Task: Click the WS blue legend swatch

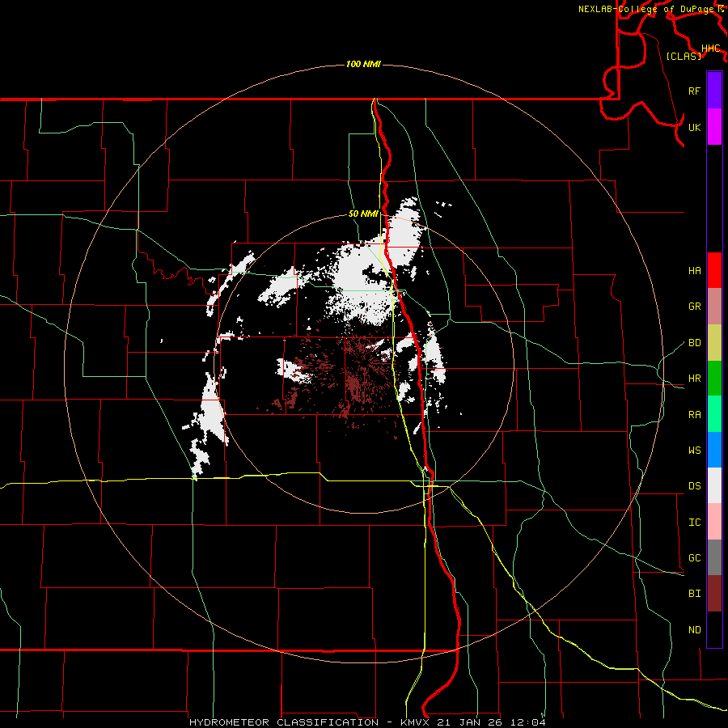Action: point(714,450)
